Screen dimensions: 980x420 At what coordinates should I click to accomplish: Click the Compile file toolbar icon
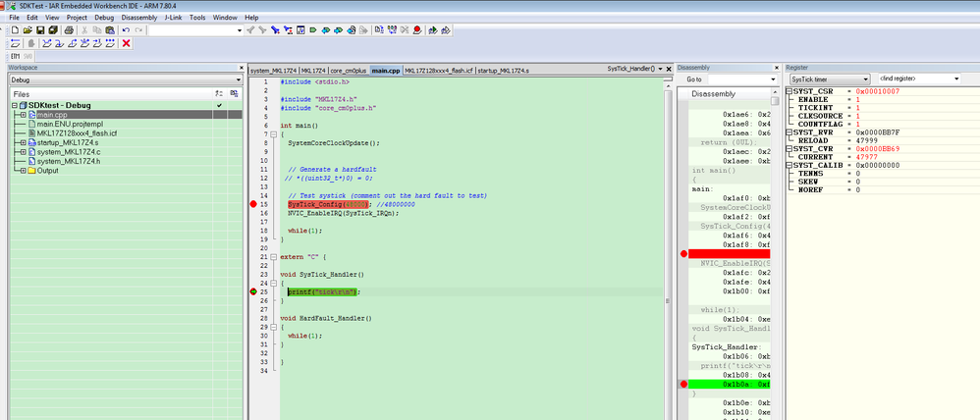[379, 29]
